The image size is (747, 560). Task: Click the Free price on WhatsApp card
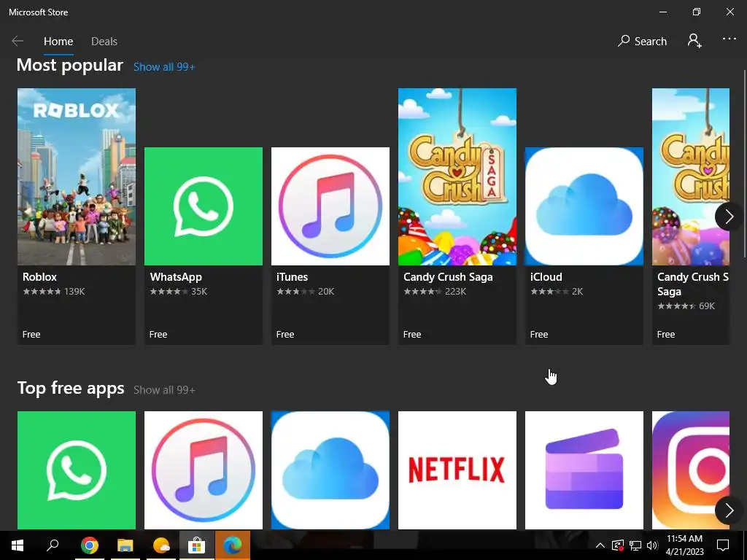[x=158, y=334]
